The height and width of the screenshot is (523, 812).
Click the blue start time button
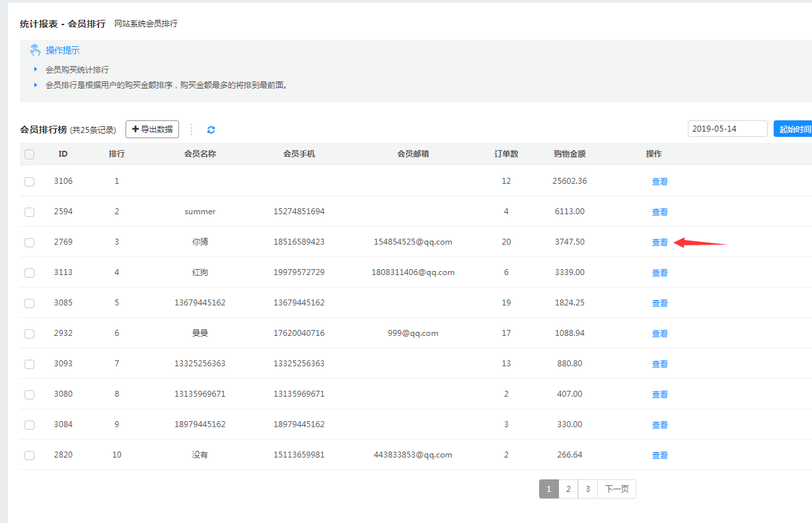794,129
